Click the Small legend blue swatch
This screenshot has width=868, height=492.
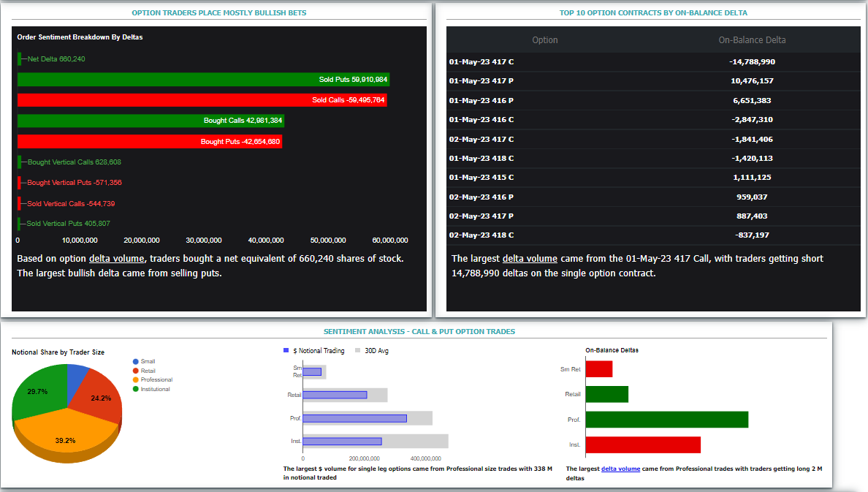[136, 361]
